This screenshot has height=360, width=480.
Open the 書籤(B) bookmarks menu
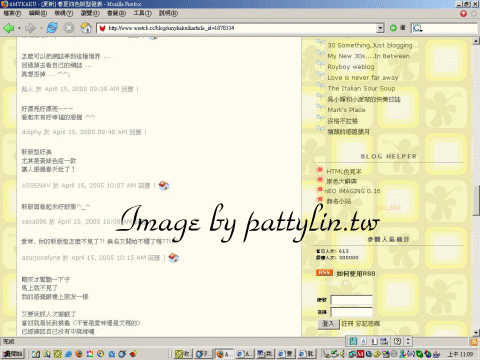pyautogui.click(x=116, y=13)
